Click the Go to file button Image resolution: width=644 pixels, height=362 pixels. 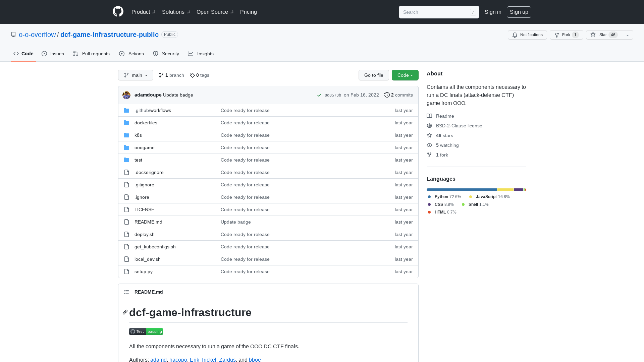tap(374, 75)
